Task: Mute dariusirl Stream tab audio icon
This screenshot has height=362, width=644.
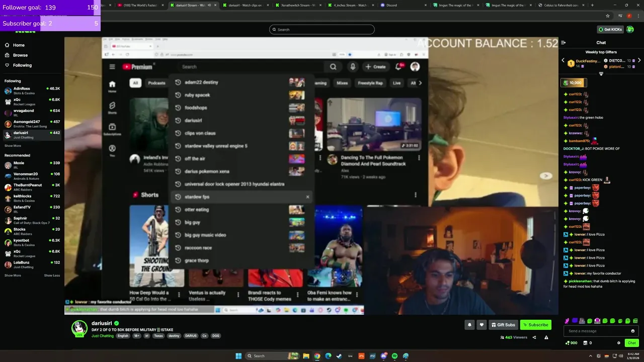Action: point(209,5)
